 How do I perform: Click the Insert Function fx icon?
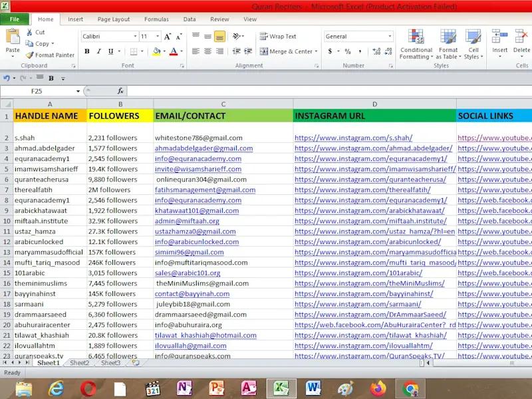click(120, 91)
